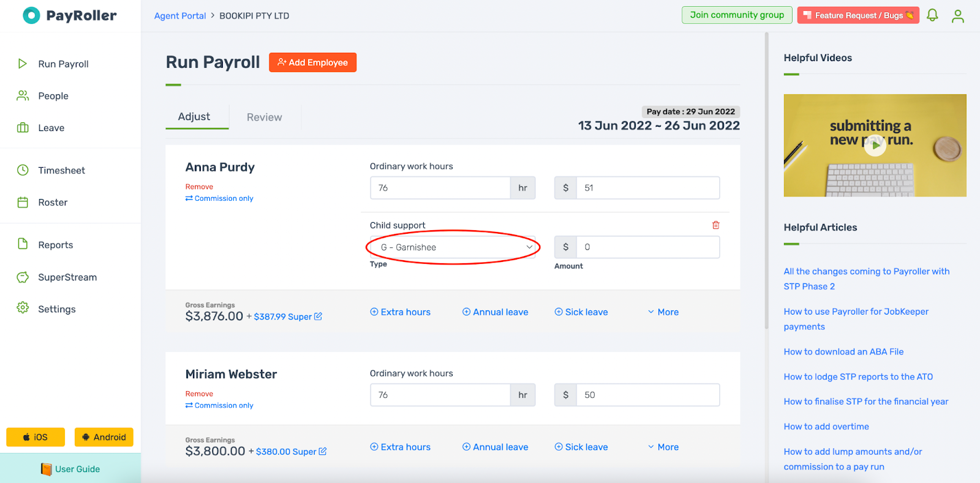Click Miriam Webster's ordinary work hours field

coord(440,395)
